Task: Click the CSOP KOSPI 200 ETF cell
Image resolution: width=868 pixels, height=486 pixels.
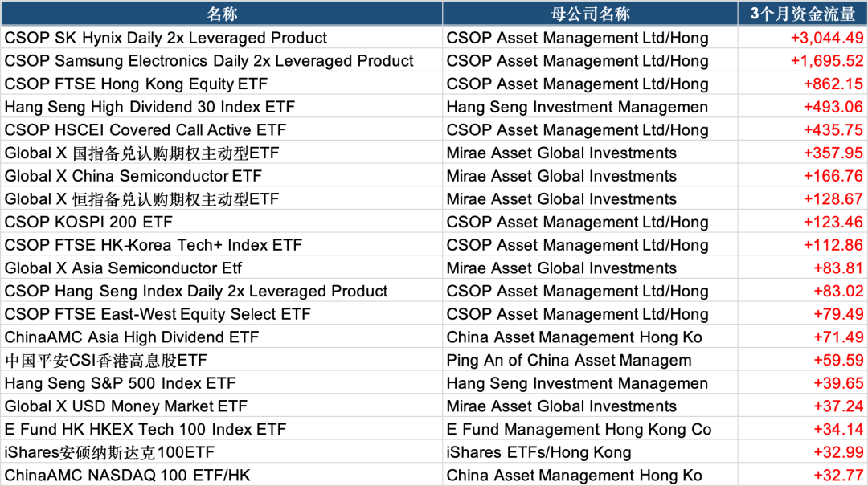Action: coord(222,222)
